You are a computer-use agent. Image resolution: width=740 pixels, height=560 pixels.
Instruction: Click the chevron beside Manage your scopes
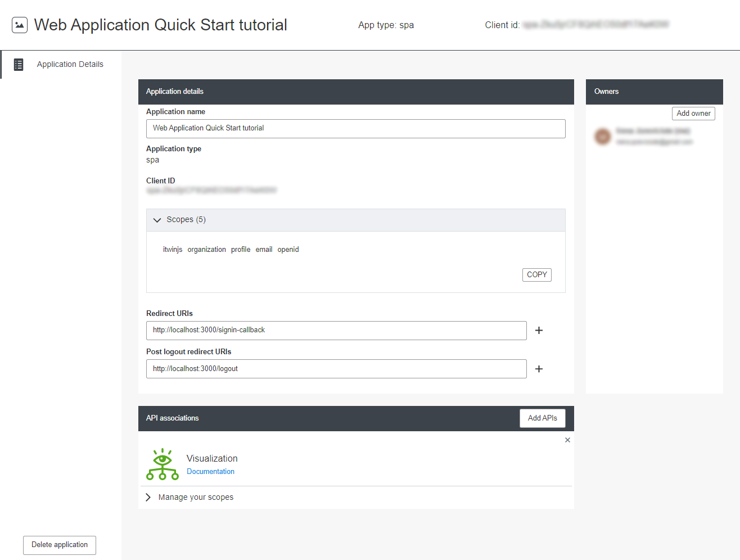pos(148,498)
